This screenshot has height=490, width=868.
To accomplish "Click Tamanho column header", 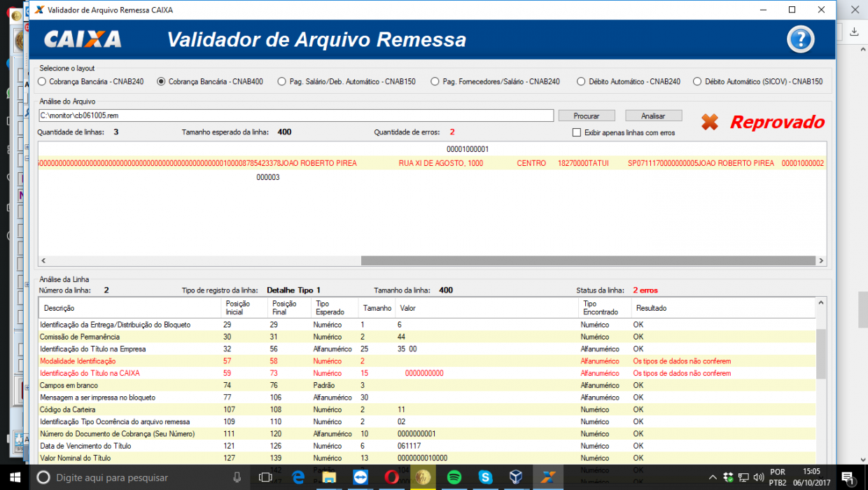I will pos(377,308).
